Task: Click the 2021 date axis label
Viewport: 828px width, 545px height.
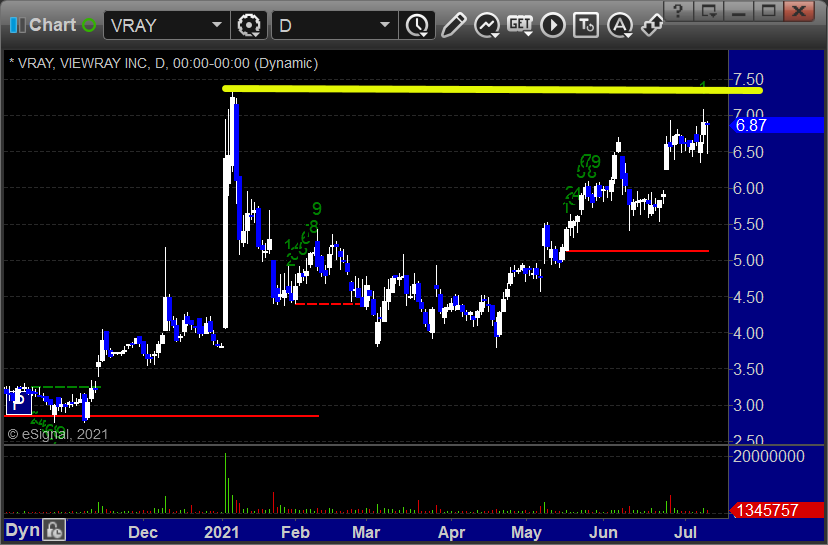Action: click(221, 532)
